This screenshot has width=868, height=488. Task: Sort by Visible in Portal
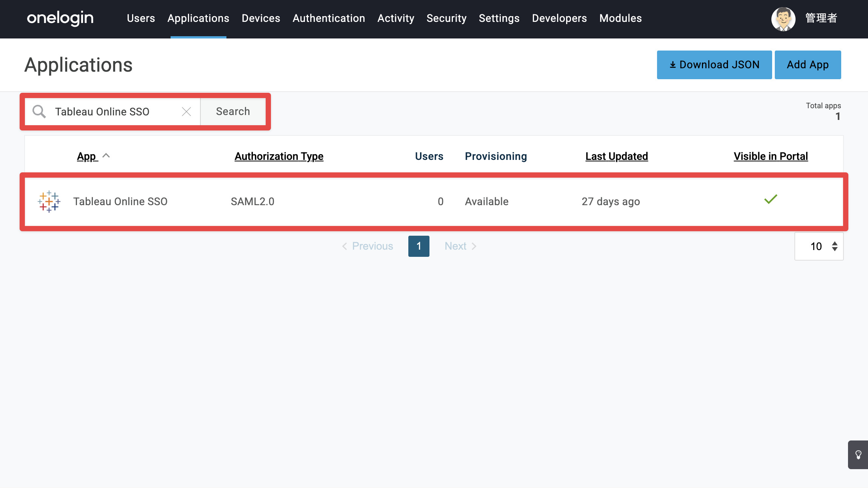click(771, 156)
